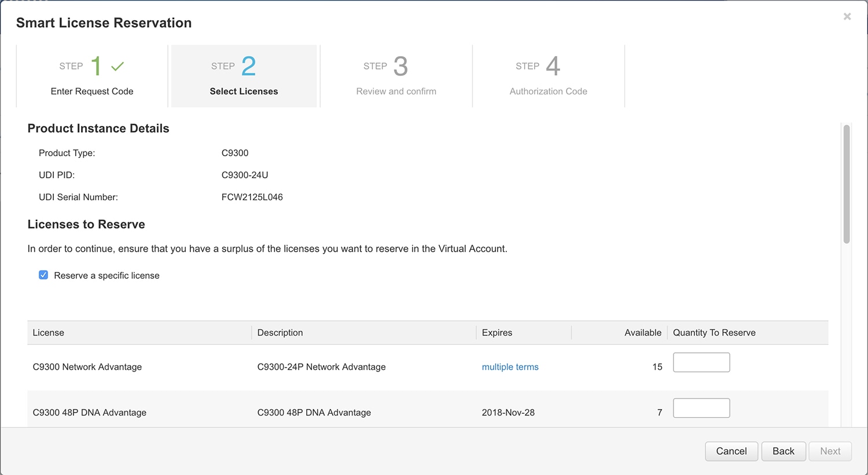Image resolution: width=868 pixels, height=475 pixels.
Task: Click the Cancel button
Action: [731, 451]
